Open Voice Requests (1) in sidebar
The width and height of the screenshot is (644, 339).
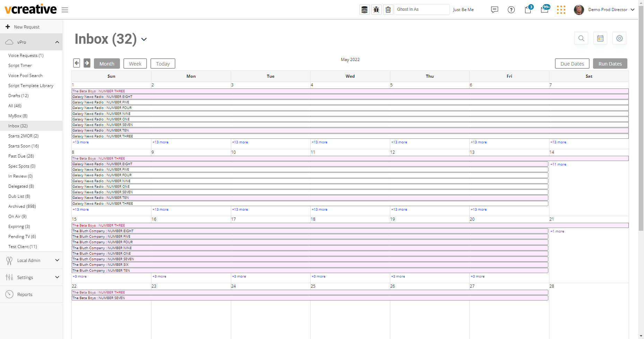point(26,56)
